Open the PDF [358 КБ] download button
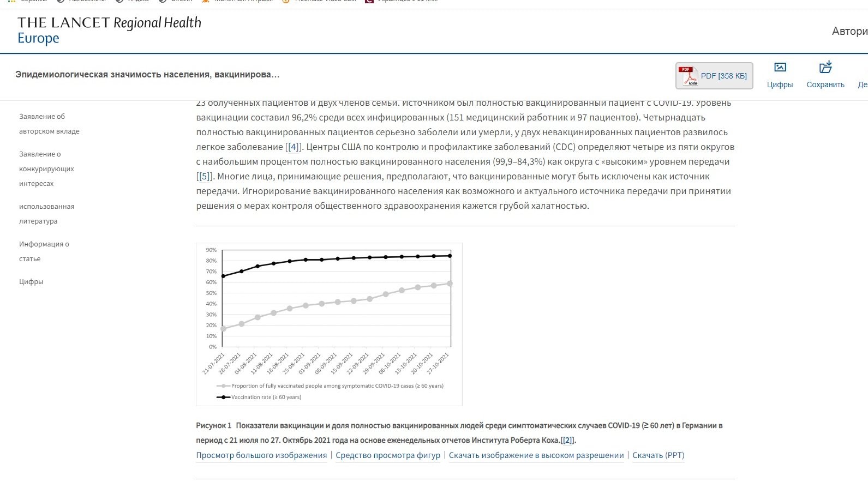 tap(714, 76)
